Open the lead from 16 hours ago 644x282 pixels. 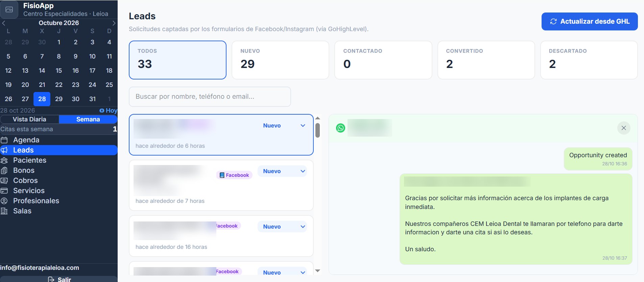(221, 236)
